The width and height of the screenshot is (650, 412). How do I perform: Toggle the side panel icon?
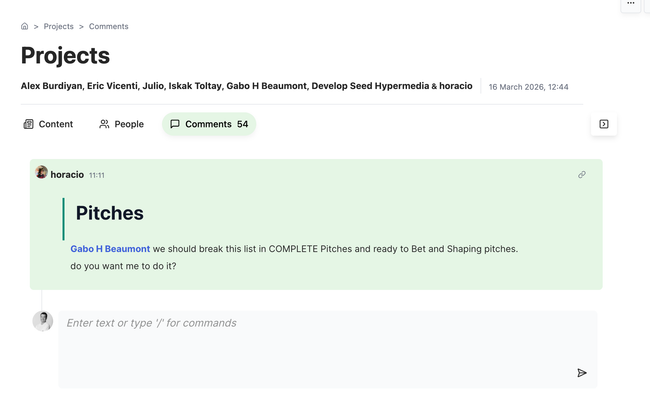pyautogui.click(x=604, y=124)
